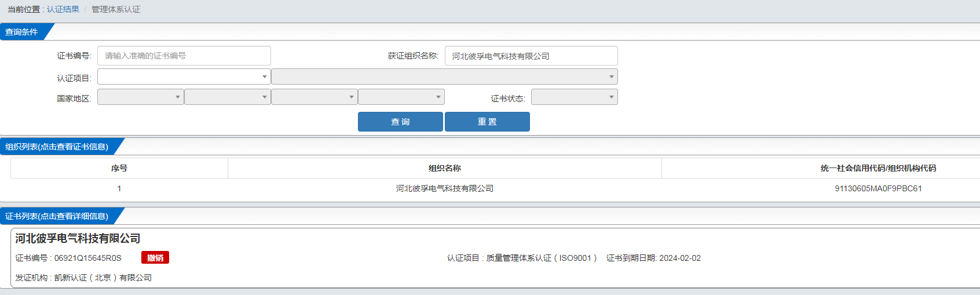Click the 重置 reset button
This screenshot has height=295, width=980.
pos(487,122)
